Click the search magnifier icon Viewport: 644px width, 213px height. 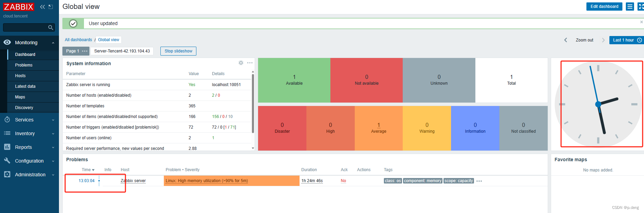click(51, 27)
